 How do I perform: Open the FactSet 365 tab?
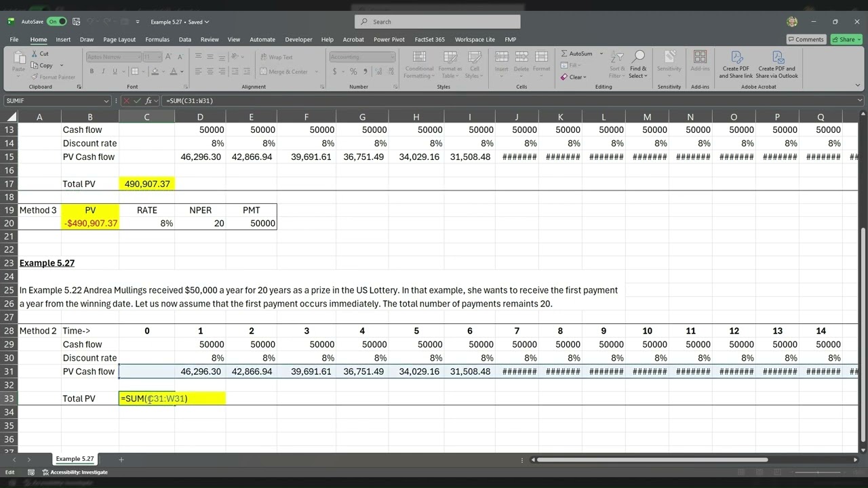click(x=429, y=39)
